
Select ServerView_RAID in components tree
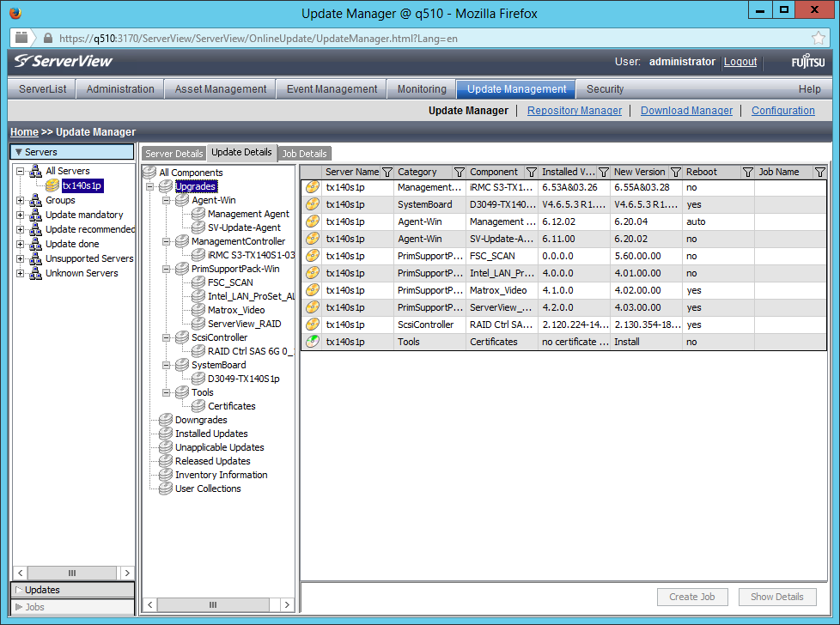[244, 324]
